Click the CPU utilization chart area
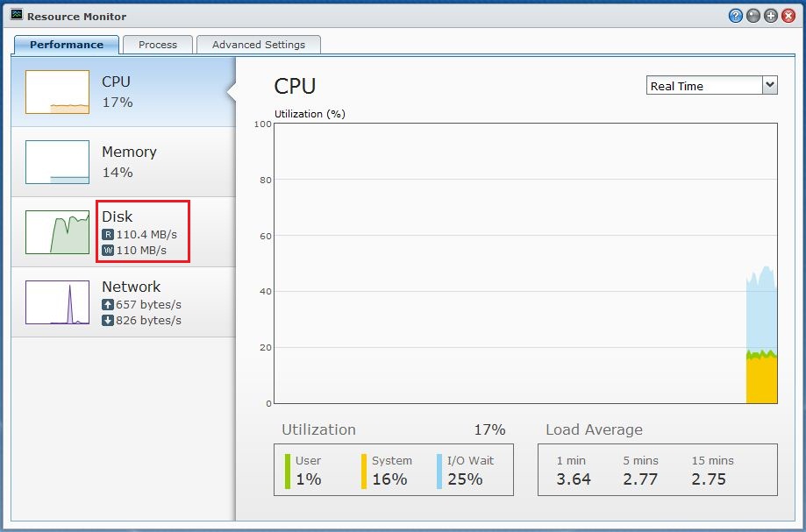The width and height of the screenshot is (806, 532). click(525, 263)
